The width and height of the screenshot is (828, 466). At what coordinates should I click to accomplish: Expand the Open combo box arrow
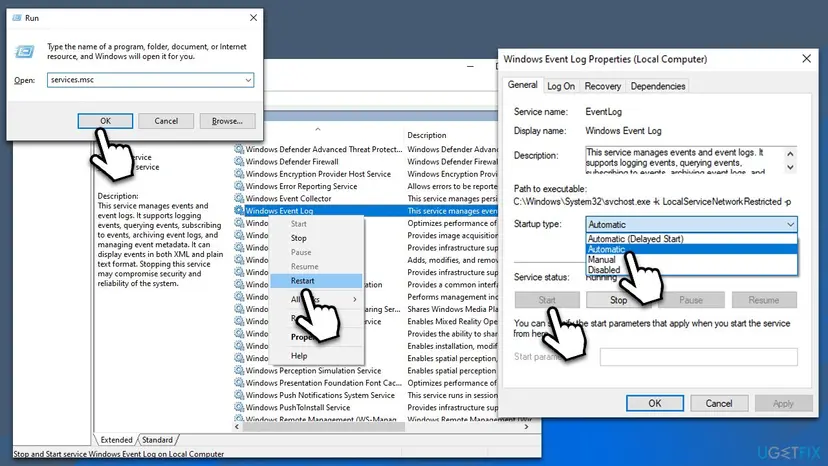pos(248,80)
